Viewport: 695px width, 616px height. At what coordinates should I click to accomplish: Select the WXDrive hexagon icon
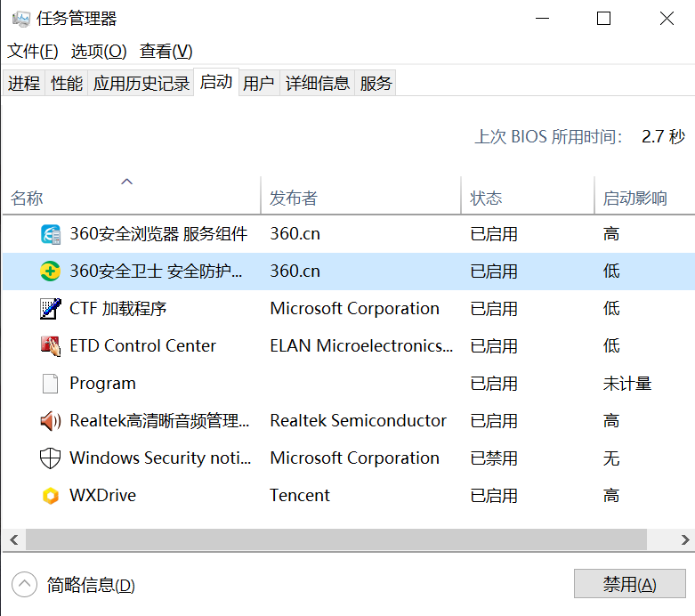[x=52, y=496]
